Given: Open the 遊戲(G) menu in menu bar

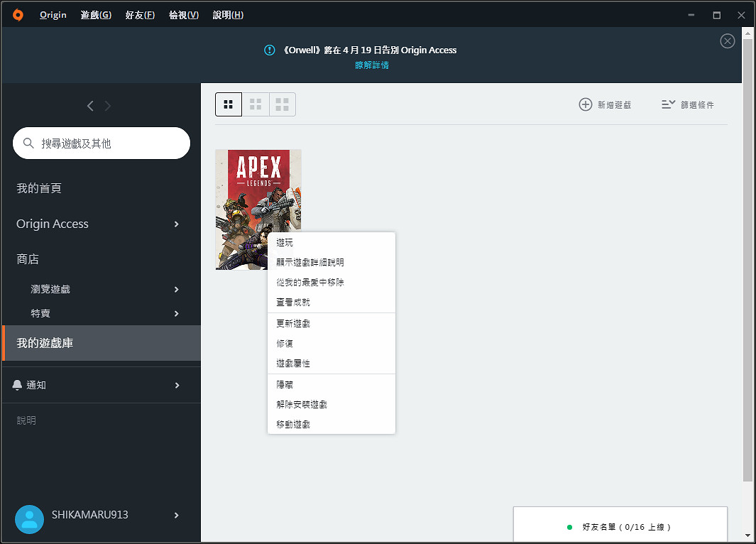Looking at the screenshot, I should click(x=96, y=15).
